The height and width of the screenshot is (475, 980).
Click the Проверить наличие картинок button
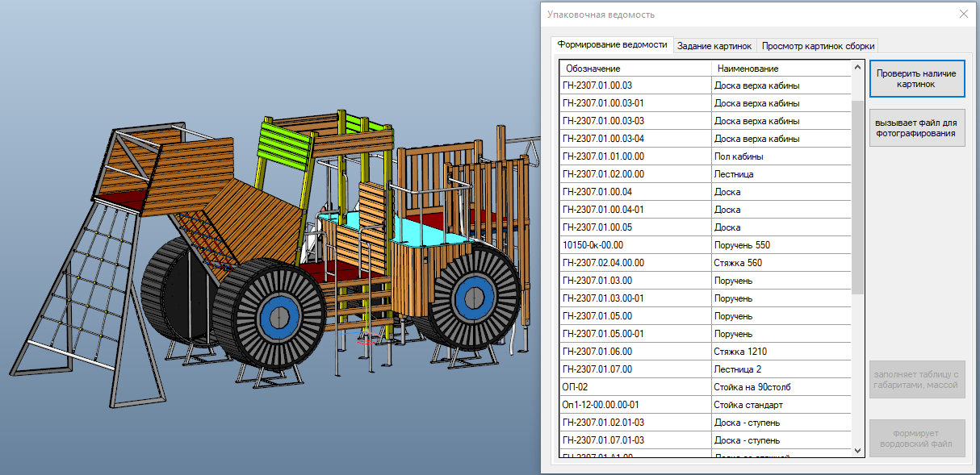click(x=916, y=78)
